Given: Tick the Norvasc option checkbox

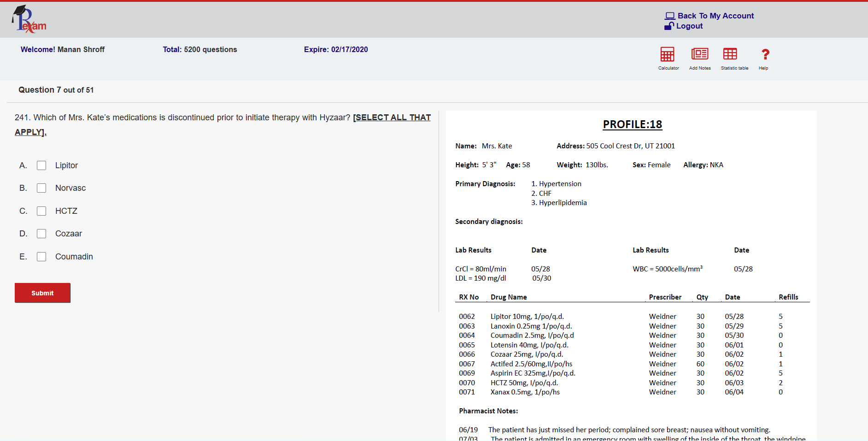Looking at the screenshot, I should point(41,188).
